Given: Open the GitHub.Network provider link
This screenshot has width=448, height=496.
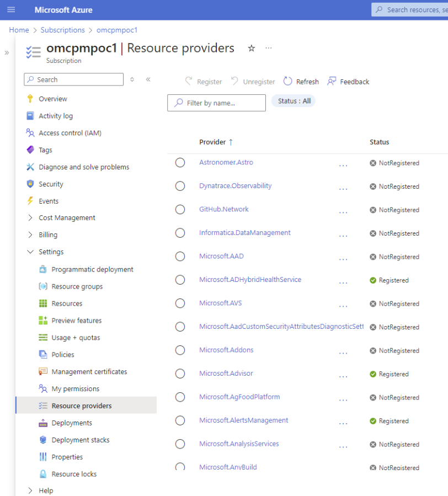Looking at the screenshot, I should 223,209.
